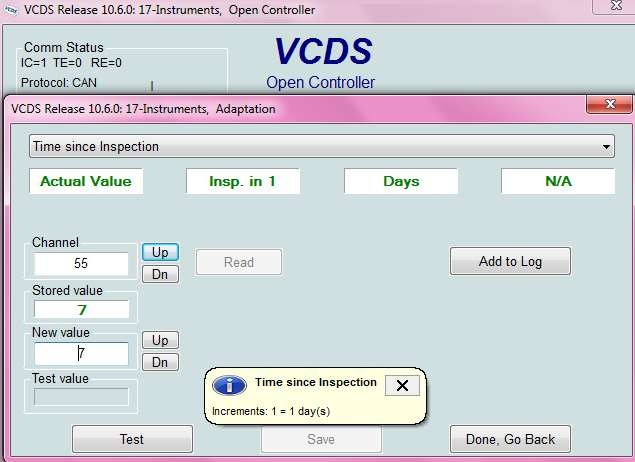The width and height of the screenshot is (635, 462).
Task: Click the New value input field
Action: (x=81, y=353)
